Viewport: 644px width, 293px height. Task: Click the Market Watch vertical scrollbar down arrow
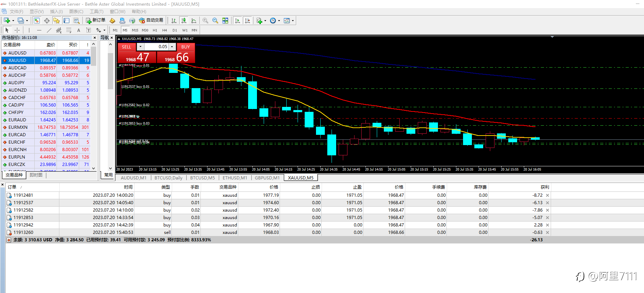coord(93,168)
